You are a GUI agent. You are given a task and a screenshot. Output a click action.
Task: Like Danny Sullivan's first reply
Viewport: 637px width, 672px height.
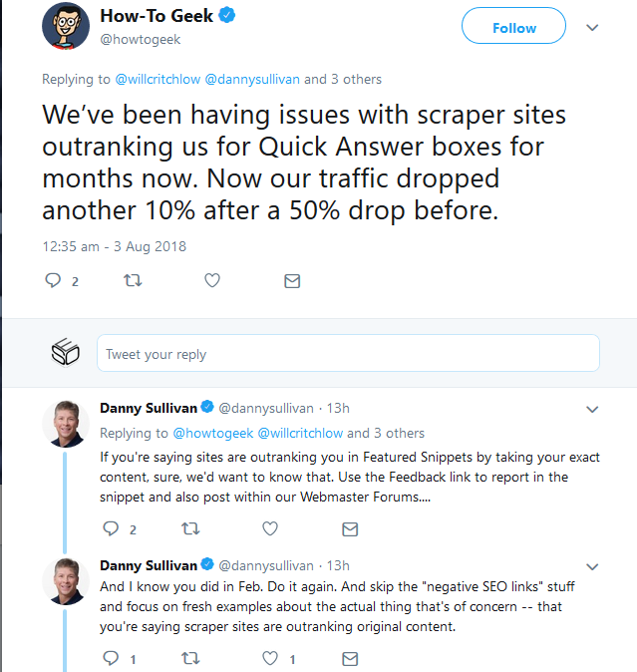point(270,528)
